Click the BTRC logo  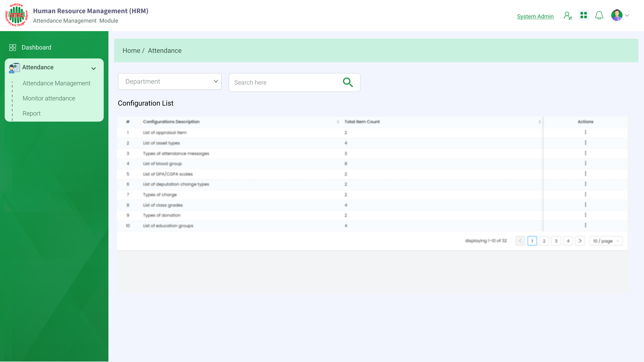[17, 15]
